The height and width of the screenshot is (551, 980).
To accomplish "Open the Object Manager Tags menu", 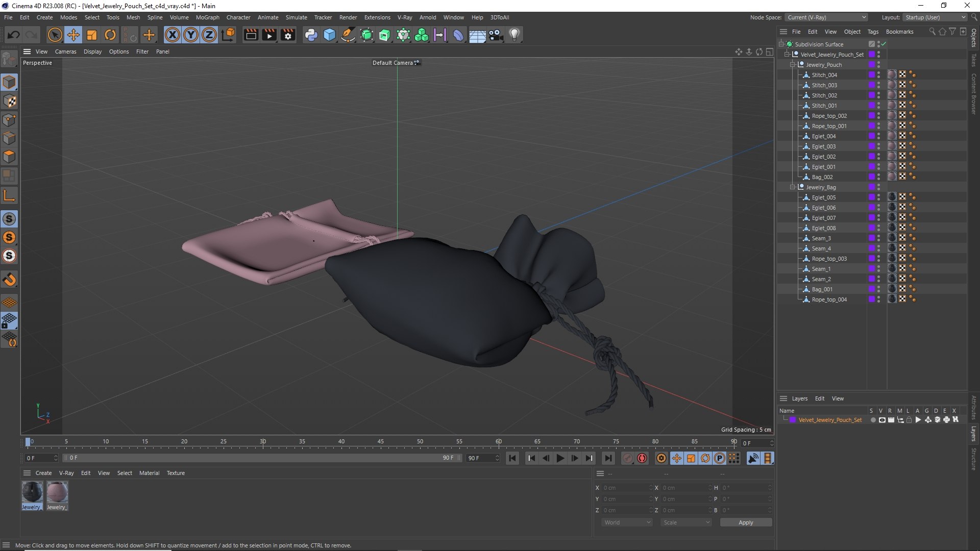I will click(873, 32).
